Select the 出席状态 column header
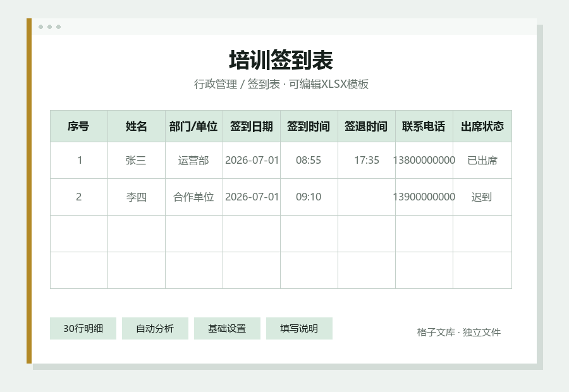Screen dimensions: 569x392 (482, 126)
